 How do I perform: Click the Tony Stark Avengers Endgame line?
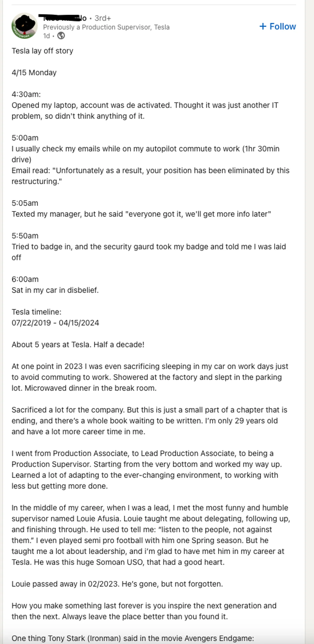[133, 638]
